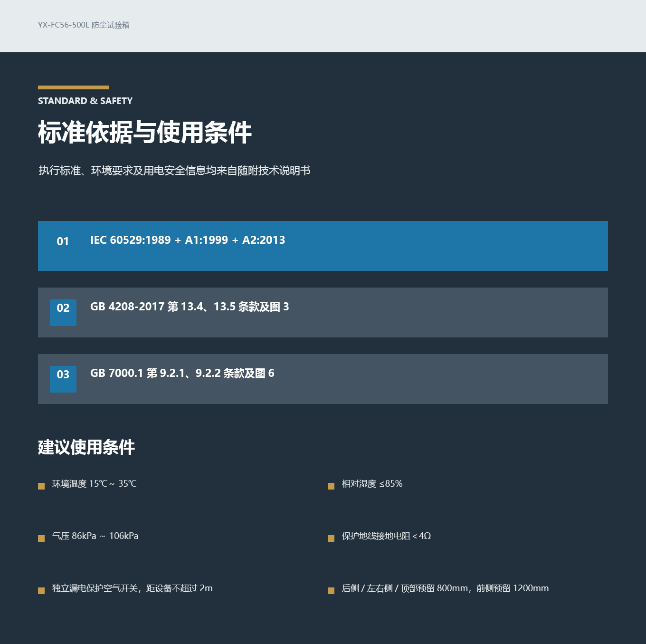This screenshot has width=646, height=644.
Task: Click the 气压 86kPa ～ 106kPa item
Action: click(x=95, y=536)
